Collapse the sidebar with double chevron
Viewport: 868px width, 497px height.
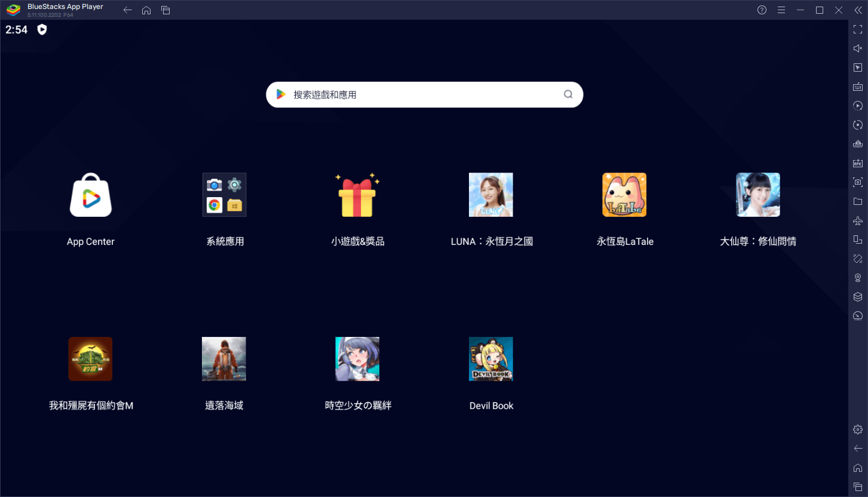click(x=858, y=10)
